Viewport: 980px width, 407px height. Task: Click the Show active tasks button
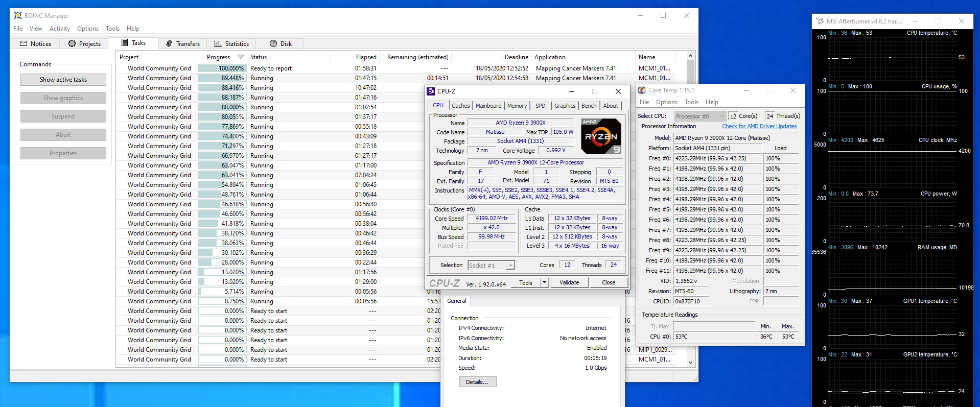click(x=63, y=80)
